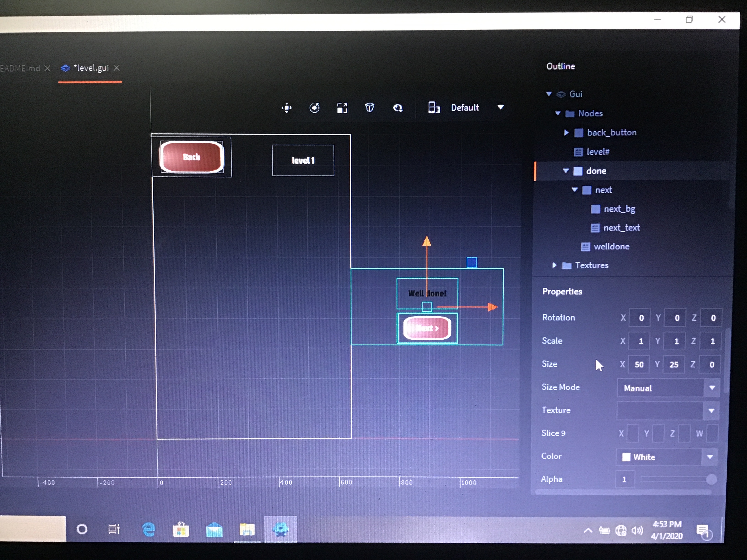This screenshot has width=747, height=560.
Task: Select the done node in Outline
Action: (x=596, y=171)
